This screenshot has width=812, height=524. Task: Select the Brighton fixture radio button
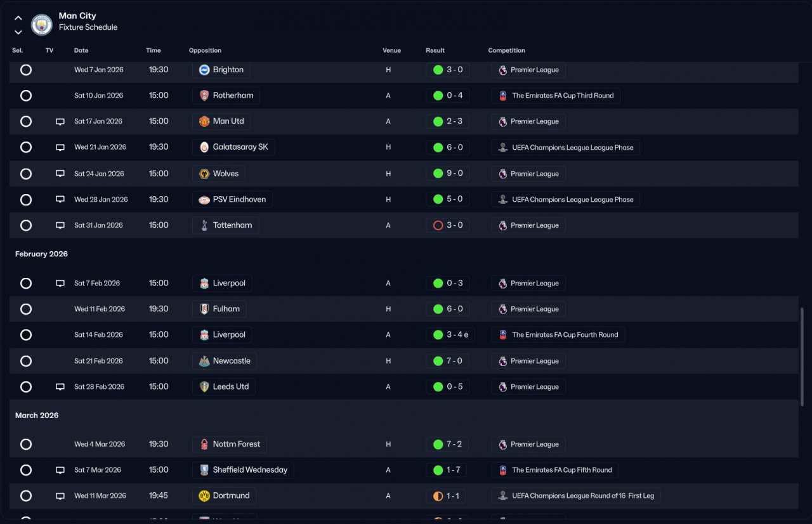26,70
